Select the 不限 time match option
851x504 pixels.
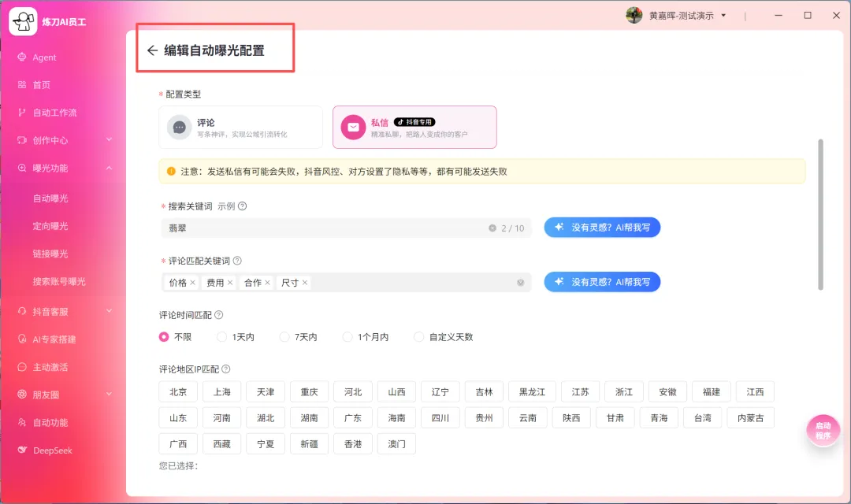click(x=164, y=336)
